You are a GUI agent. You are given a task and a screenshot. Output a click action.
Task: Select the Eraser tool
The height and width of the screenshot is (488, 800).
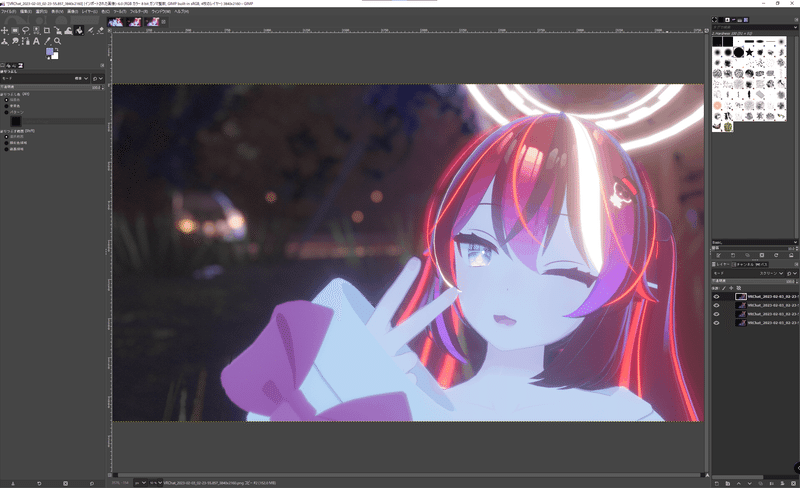pos(101,31)
